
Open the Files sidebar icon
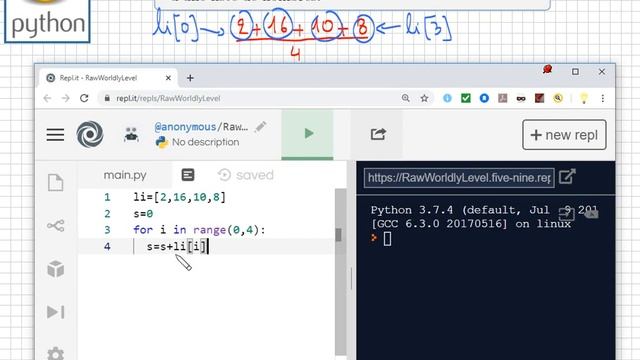56,182
